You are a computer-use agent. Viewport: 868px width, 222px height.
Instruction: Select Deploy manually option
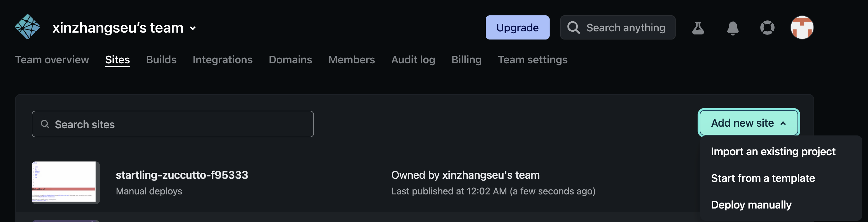point(751,205)
